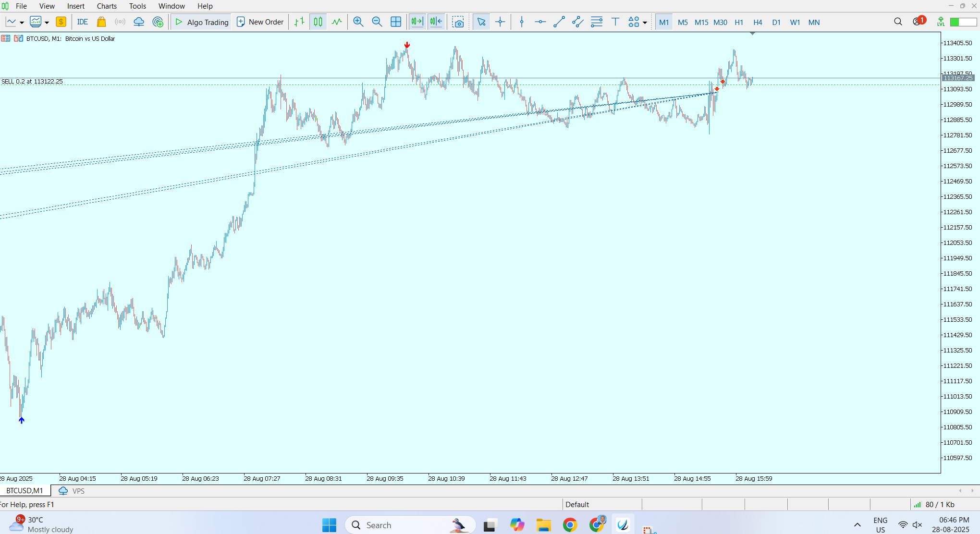Take a chart screenshot with camera icon
The width and height of the screenshot is (980, 534).
(458, 22)
